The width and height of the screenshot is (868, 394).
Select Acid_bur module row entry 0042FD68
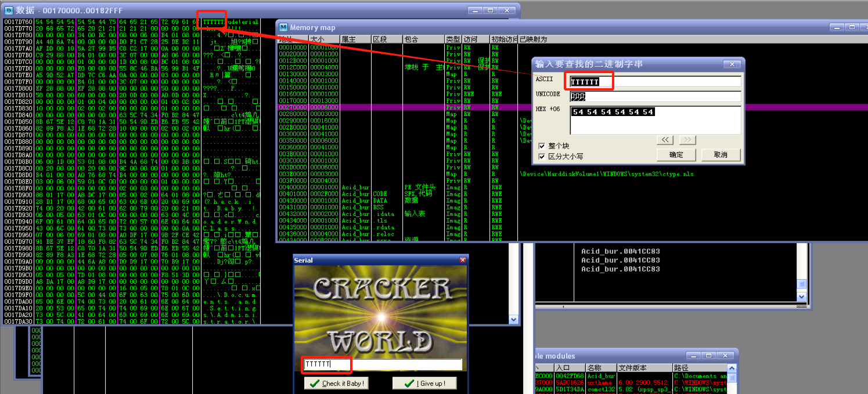pyautogui.click(x=631, y=376)
